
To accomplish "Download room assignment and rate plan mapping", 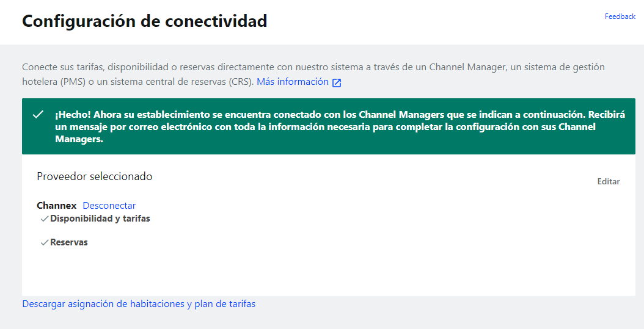I will pos(139,303).
